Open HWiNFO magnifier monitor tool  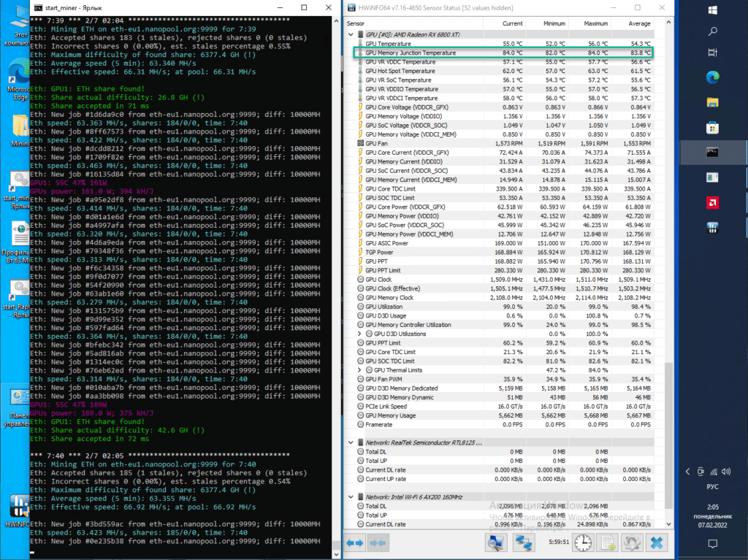[496, 542]
